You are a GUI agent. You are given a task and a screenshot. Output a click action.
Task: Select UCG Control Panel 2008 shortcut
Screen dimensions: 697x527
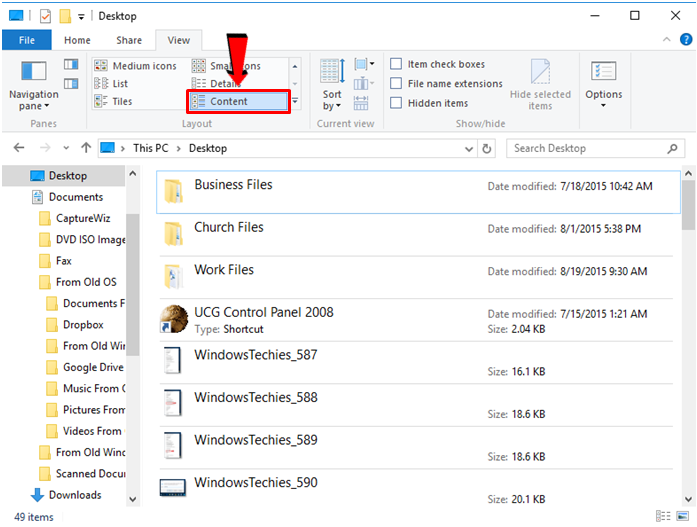point(416,320)
